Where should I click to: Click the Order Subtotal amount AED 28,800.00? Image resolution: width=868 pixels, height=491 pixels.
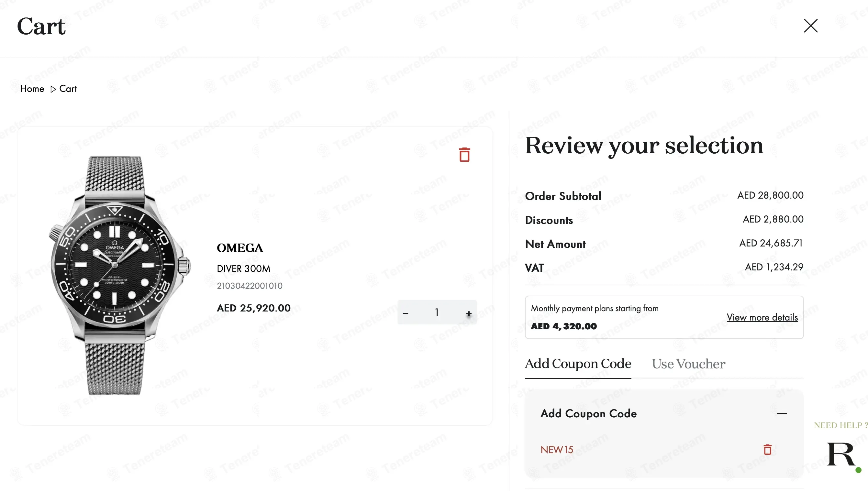[x=770, y=195]
